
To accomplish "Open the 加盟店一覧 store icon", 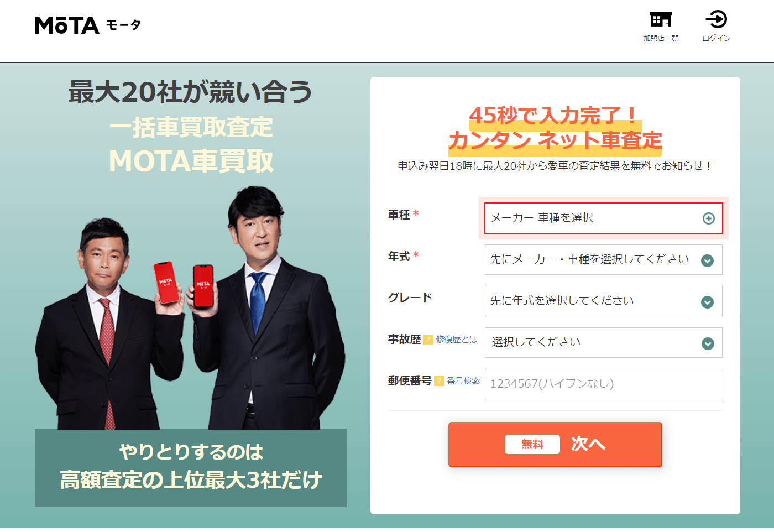I will point(661,19).
